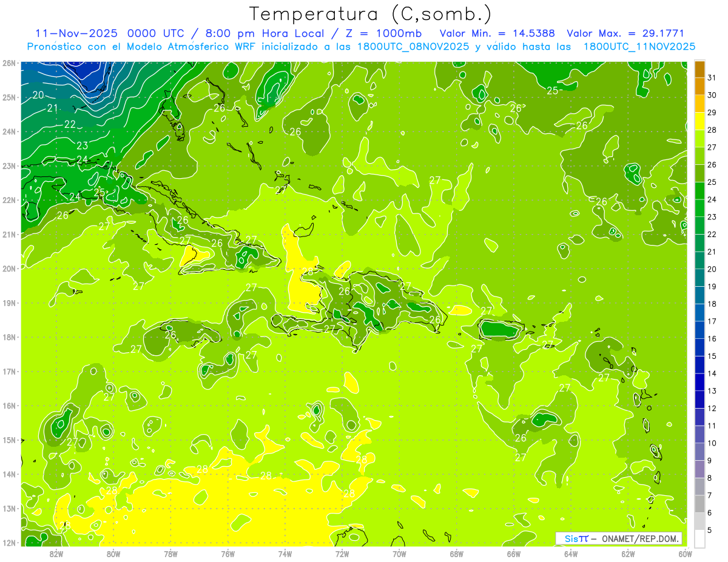Image resolution: width=728 pixels, height=562 pixels.
Task: Click the 24N latitude axis label
Action: [x=9, y=132]
